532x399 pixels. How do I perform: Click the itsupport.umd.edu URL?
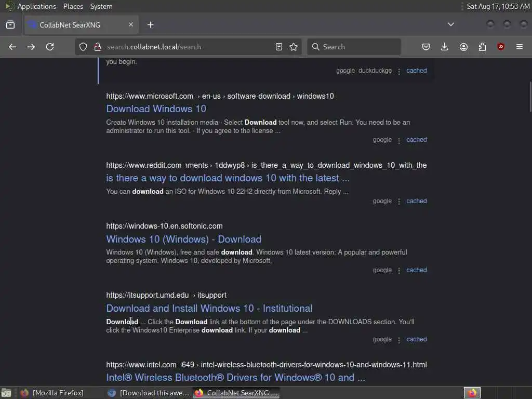166,295
